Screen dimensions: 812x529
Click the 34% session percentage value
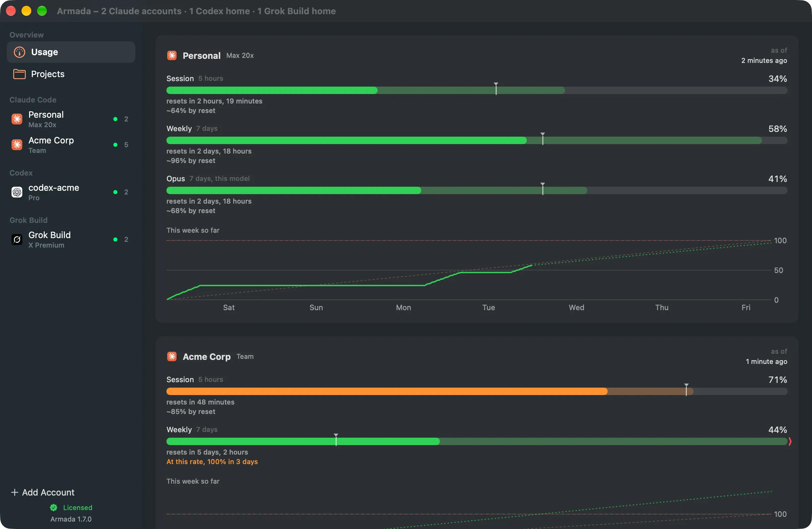[777, 79]
